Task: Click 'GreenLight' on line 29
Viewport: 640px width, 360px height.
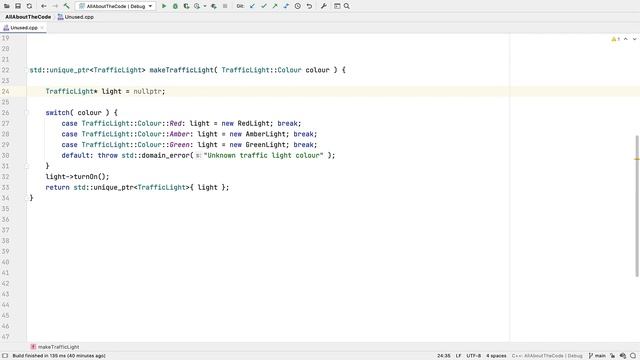Action: (265, 144)
